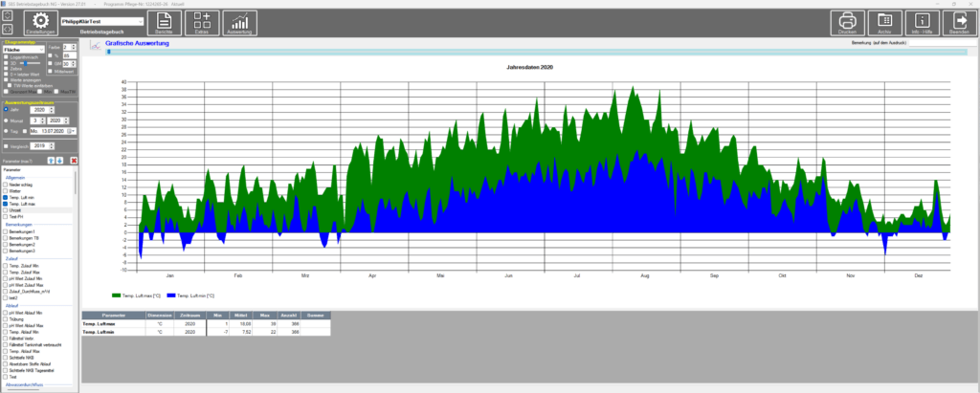This screenshot has height=393, width=980.
Task: Select the Temp. Luft max table row
Action: (x=207, y=324)
